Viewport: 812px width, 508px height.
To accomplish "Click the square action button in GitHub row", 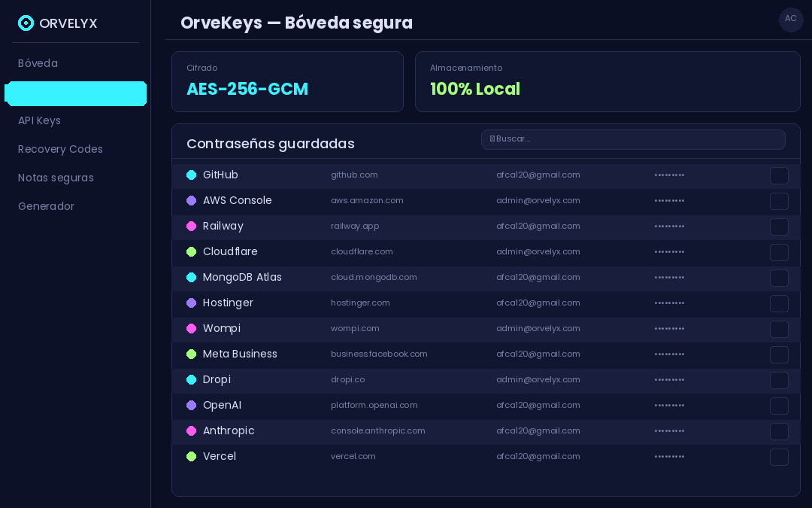I will (x=779, y=175).
